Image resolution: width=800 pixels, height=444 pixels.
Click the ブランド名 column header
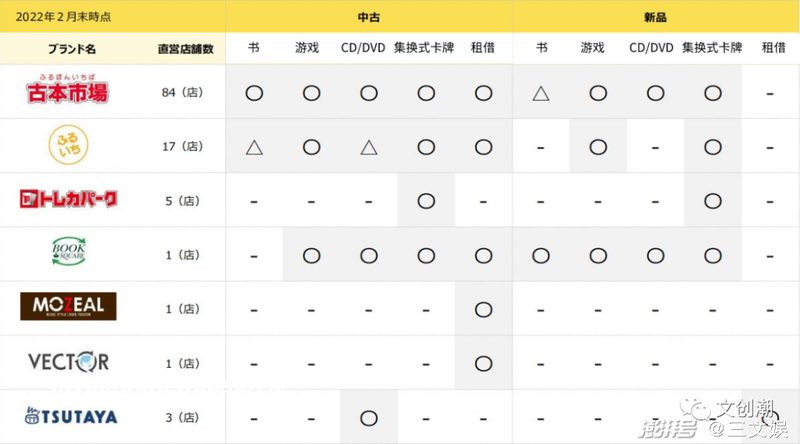click(x=68, y=48)
